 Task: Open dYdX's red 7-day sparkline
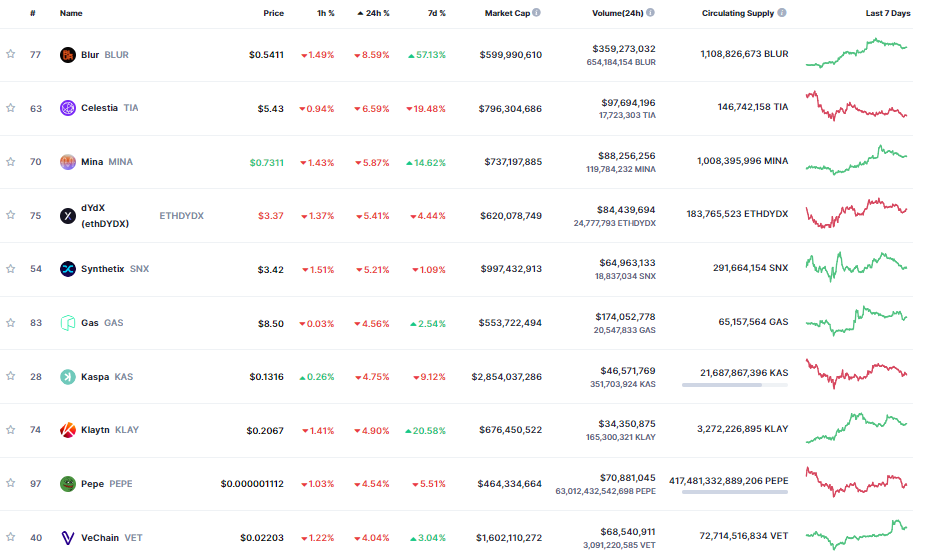coord(857,213)
